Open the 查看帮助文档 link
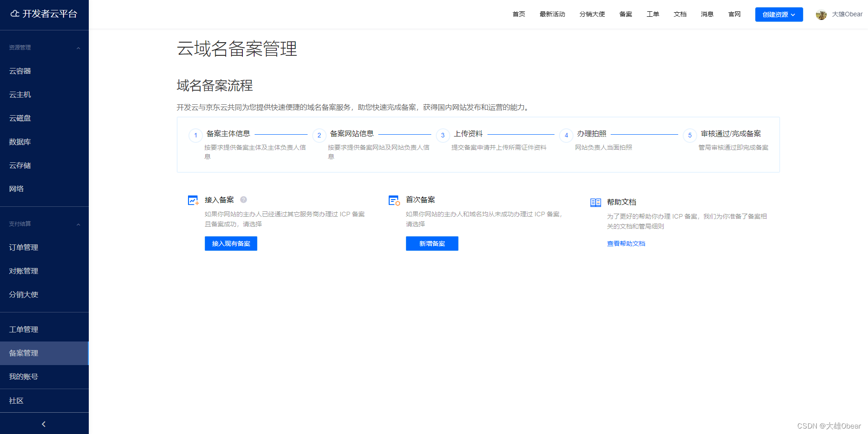This screenshot has width=868, height=434. 626,244
